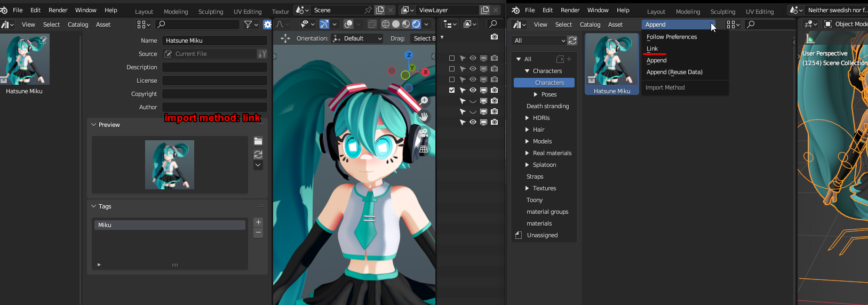
Task: Add a new tag with the plus button
Action: [258, 222]
